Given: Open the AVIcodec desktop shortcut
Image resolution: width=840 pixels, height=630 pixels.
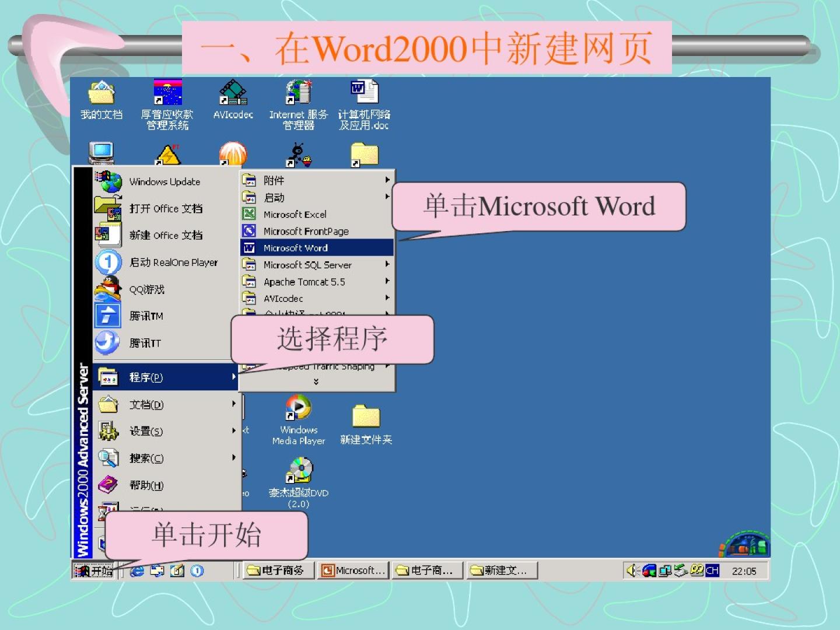Looking at the screenshot, I should [233, 93].
